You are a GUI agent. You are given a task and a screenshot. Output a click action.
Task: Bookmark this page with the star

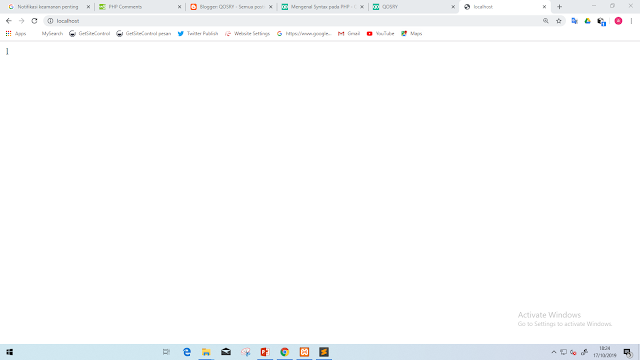[x=559, y=21]
